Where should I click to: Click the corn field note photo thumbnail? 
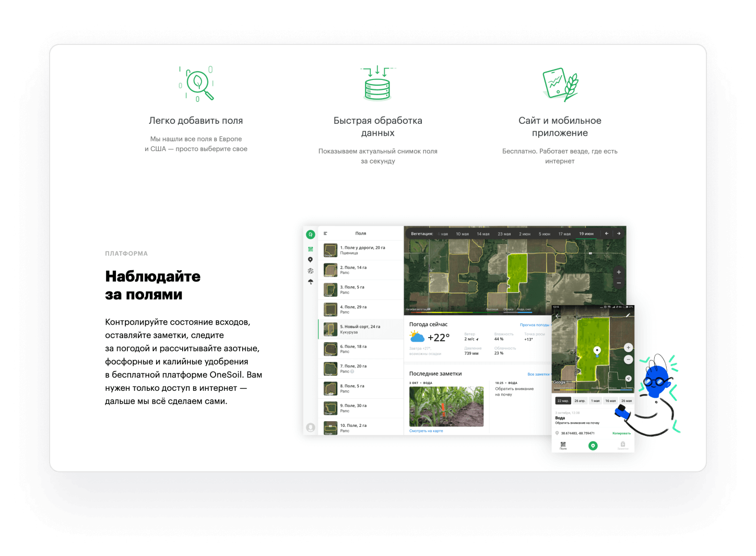coord(446,407)
